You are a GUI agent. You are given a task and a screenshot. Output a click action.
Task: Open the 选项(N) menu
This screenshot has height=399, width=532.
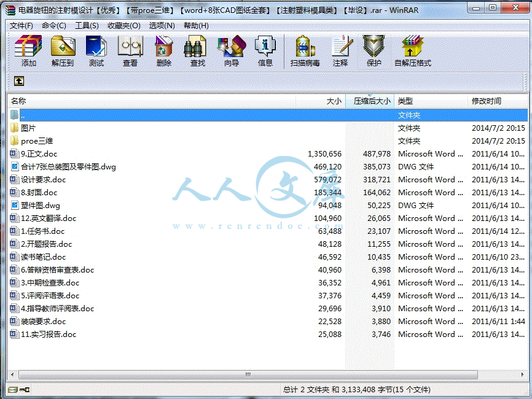tap(162, 25)
